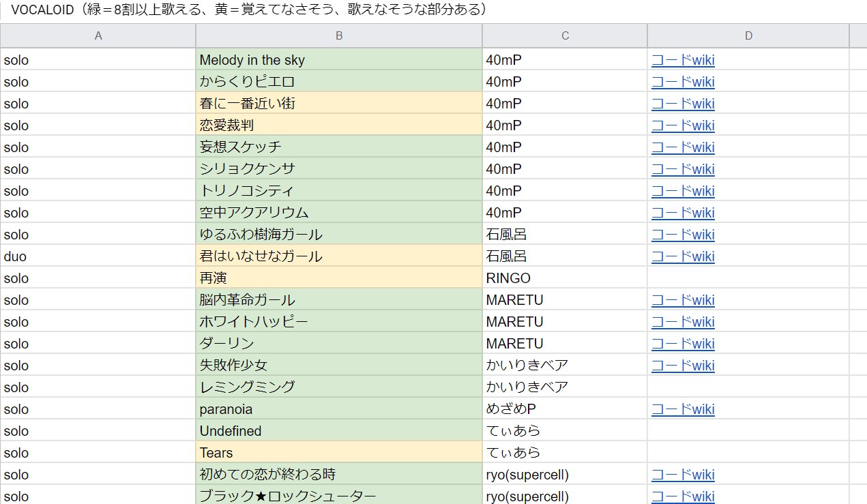Select the ゆるふわ樹海ガール cell
Image resolution: width=867 pixels, height=504 pixels.
point(339,234)
